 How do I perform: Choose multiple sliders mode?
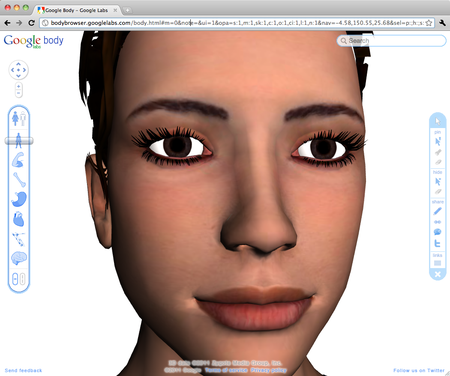[22, 279]
